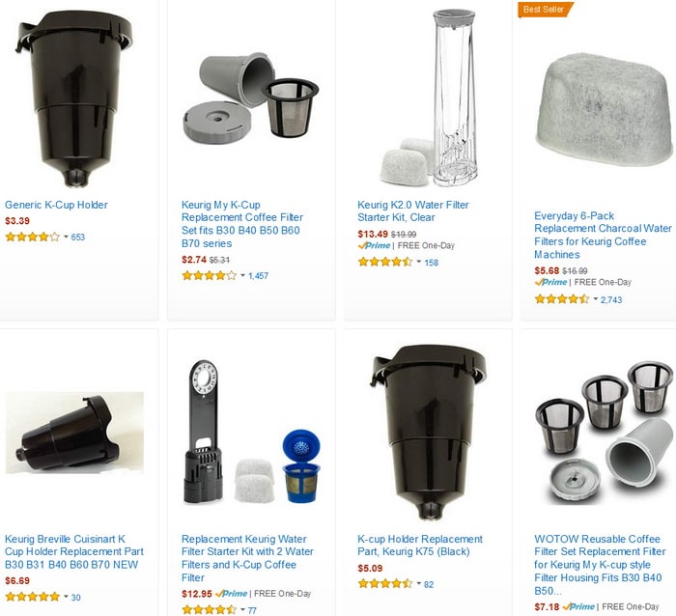676x616 pixels.
Task: Click Prime logo under Keurig K2.0 Water Filter
Action: point(374,245)
